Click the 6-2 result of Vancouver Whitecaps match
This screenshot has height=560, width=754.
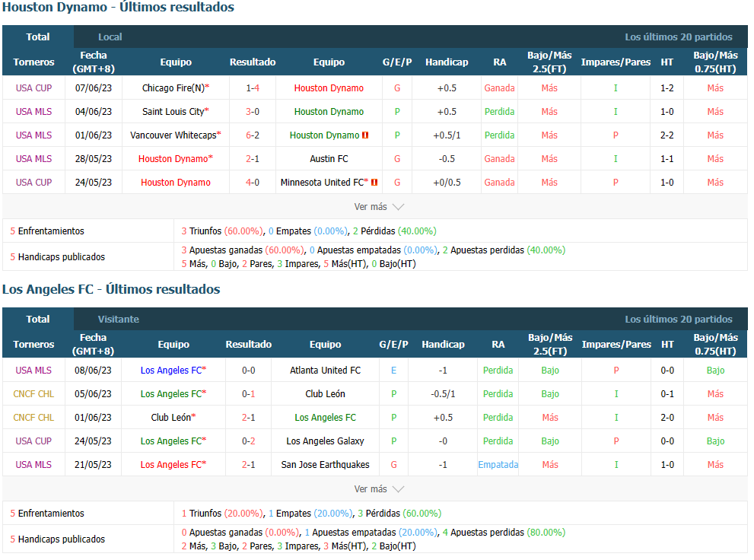[x=253, y=135]
